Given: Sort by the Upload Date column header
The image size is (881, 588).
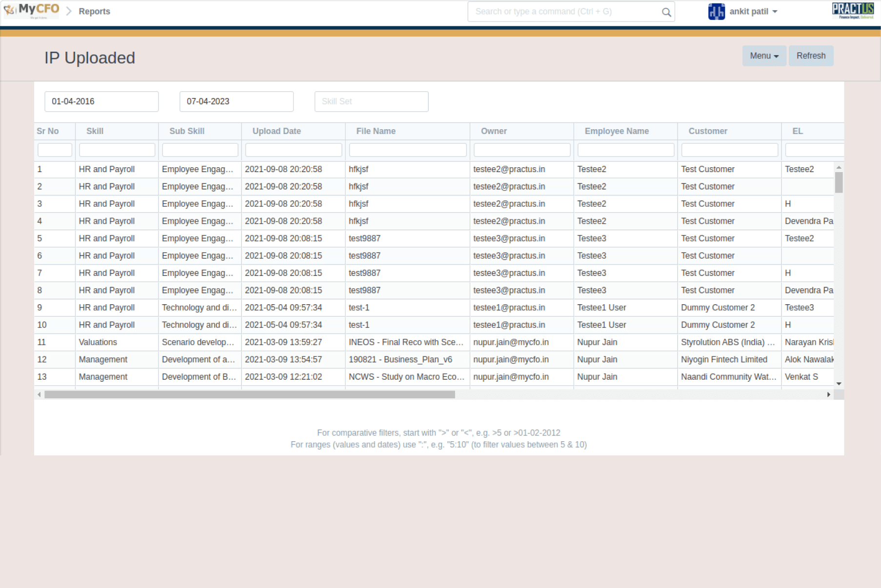Looking at the screenshot, I should (277, 131).
